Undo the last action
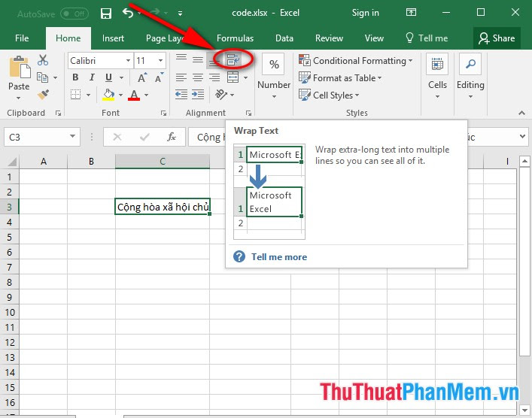 tap(128, 14)
